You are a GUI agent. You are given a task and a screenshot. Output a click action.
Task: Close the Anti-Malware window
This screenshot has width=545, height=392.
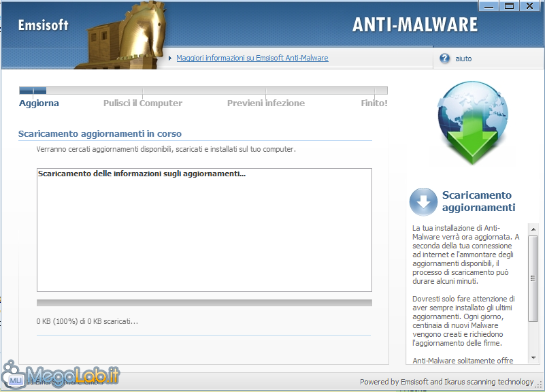click(x=530, y=6)
